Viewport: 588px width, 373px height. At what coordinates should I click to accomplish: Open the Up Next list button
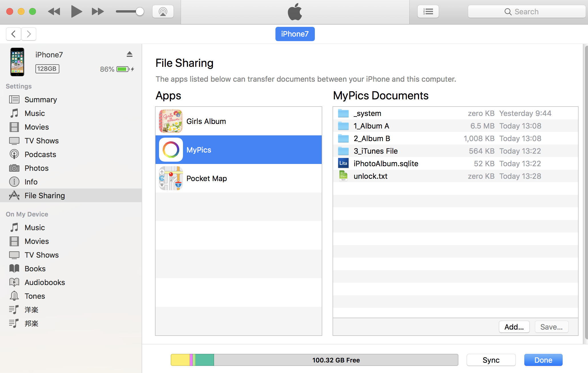(428, 12)
